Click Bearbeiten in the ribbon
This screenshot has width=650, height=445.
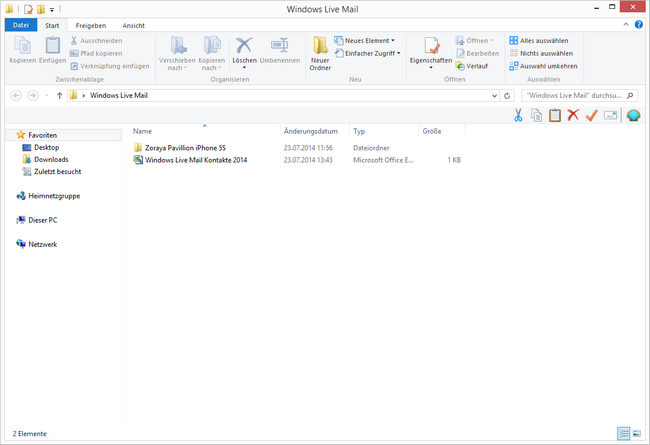[x=478, y=53]
